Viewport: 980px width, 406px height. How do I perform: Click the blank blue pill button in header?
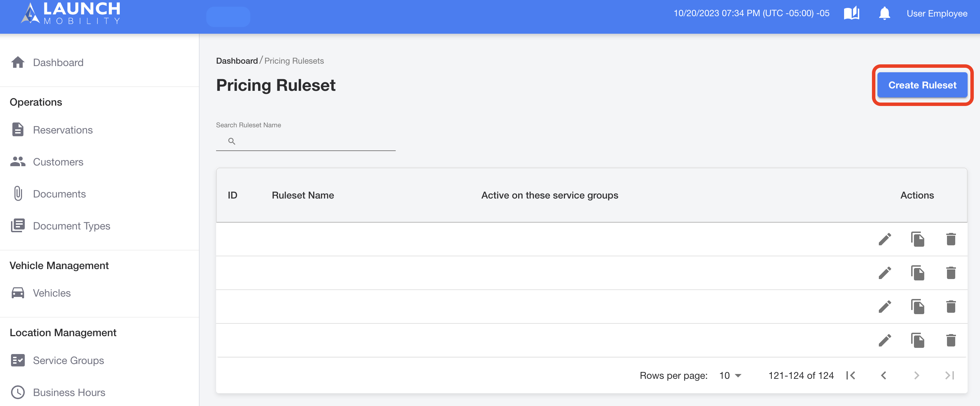[x=228, y=17]
